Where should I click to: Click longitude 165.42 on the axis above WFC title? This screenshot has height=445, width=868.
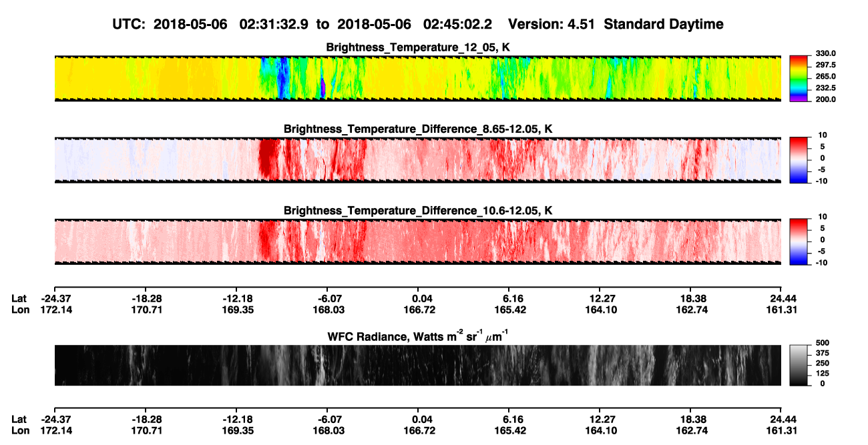pos(511,310)
